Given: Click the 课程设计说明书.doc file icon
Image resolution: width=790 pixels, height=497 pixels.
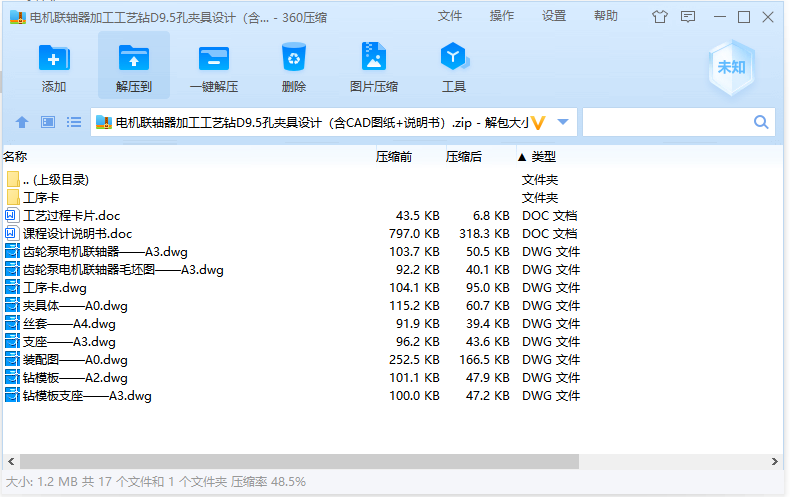Looking at the screenshot, I should (x=12, y=233).
